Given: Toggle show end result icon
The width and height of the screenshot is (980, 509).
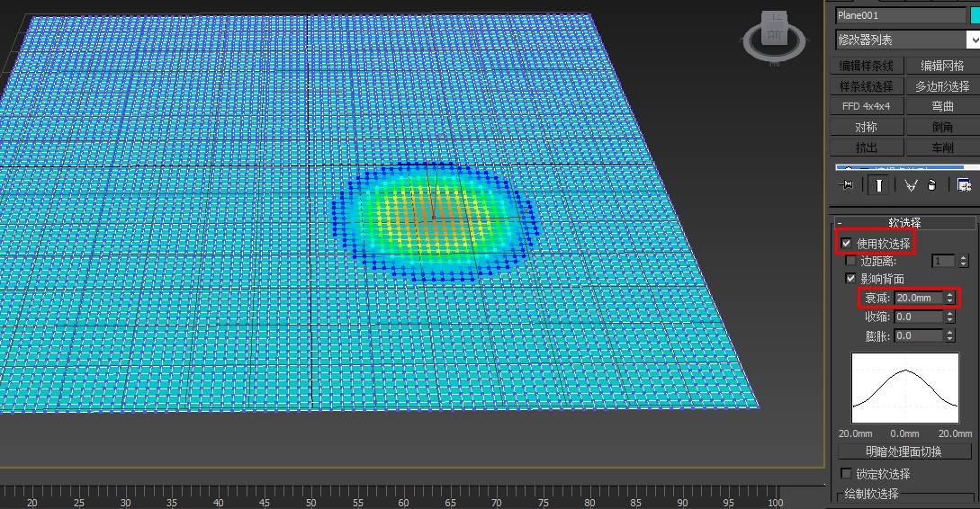Looking at the screenshot, I should point(878,185).
